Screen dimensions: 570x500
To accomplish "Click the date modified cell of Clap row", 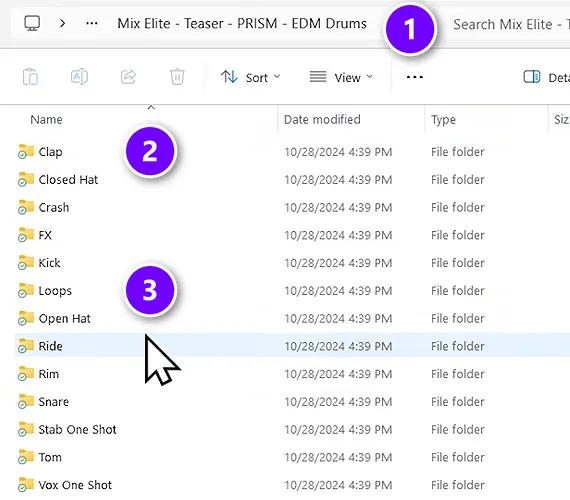I will [338, 152].
